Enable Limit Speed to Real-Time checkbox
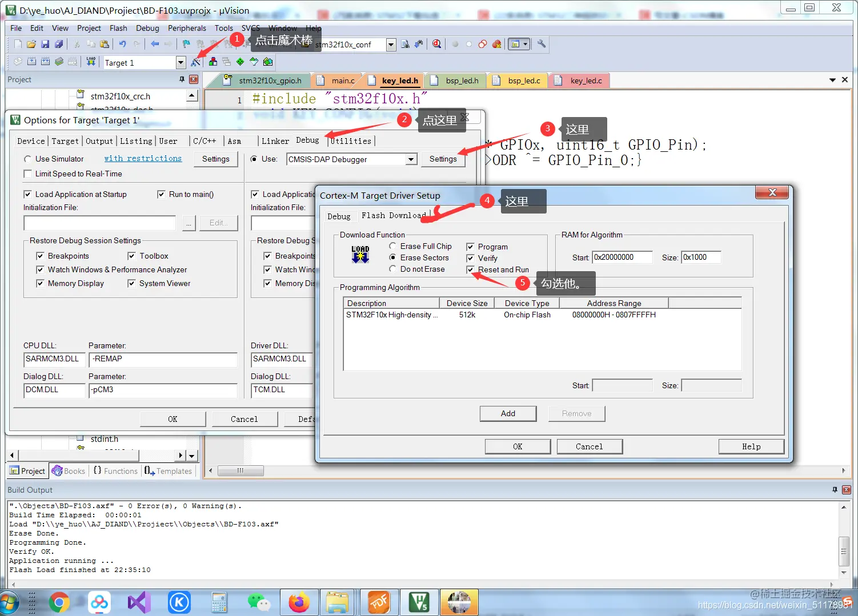 pyautogui.click(x=27, y=174)
